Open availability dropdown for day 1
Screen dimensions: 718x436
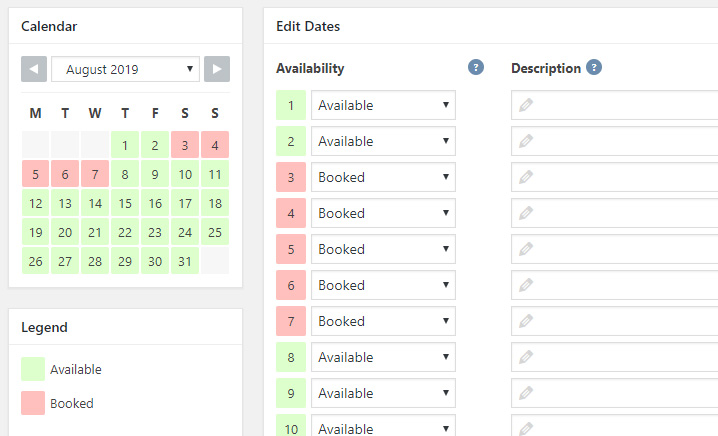tap(383, 105)
